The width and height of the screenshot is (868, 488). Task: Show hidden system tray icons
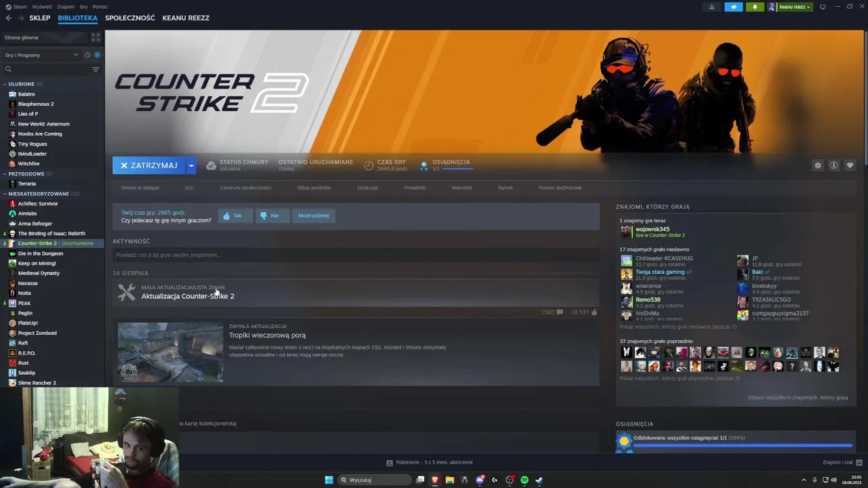pyautogui.click(x=804, y=480)
